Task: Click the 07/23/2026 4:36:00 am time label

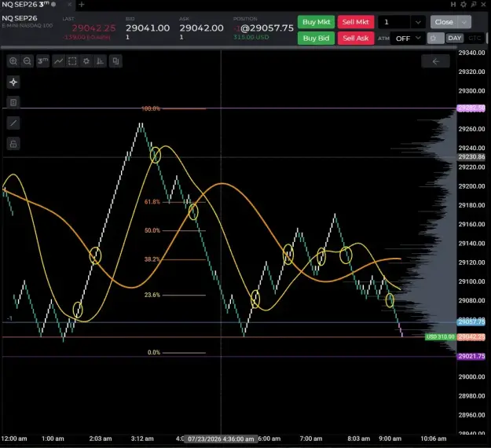Action: click(x=221, y=439)
